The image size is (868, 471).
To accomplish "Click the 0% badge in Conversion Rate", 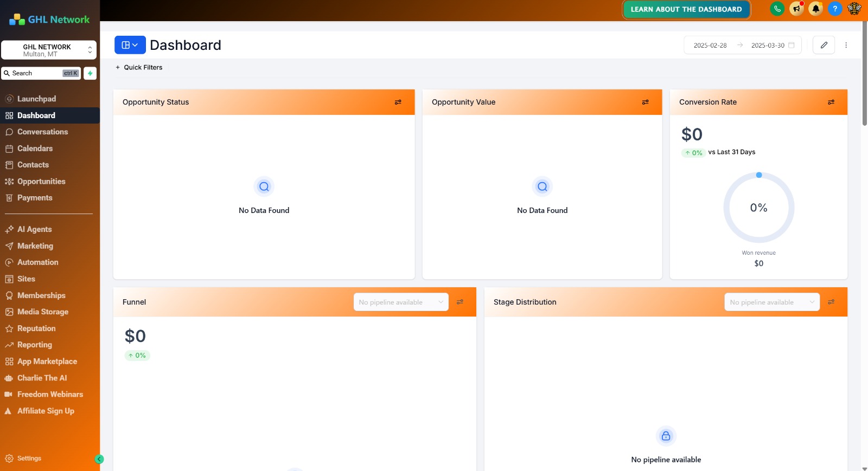I will pyautogui.click(x=694, y=153).
